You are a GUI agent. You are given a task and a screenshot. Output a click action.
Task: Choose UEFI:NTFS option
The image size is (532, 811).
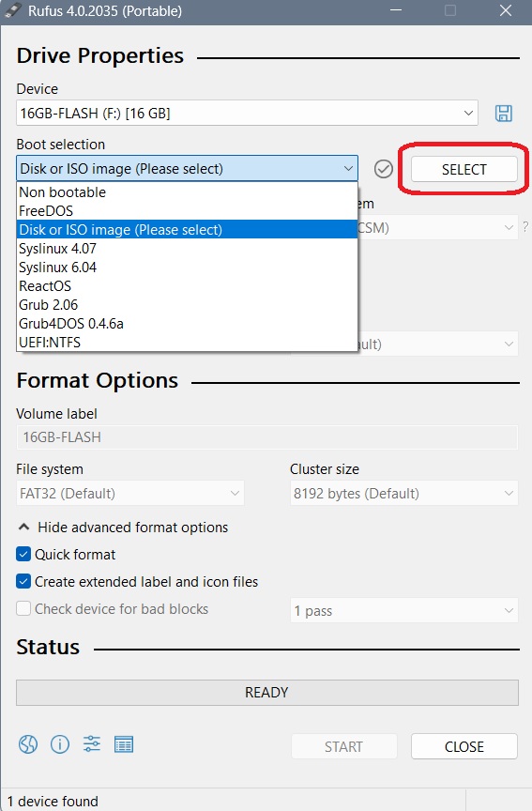pyautogui.click(x=187, y=343)
